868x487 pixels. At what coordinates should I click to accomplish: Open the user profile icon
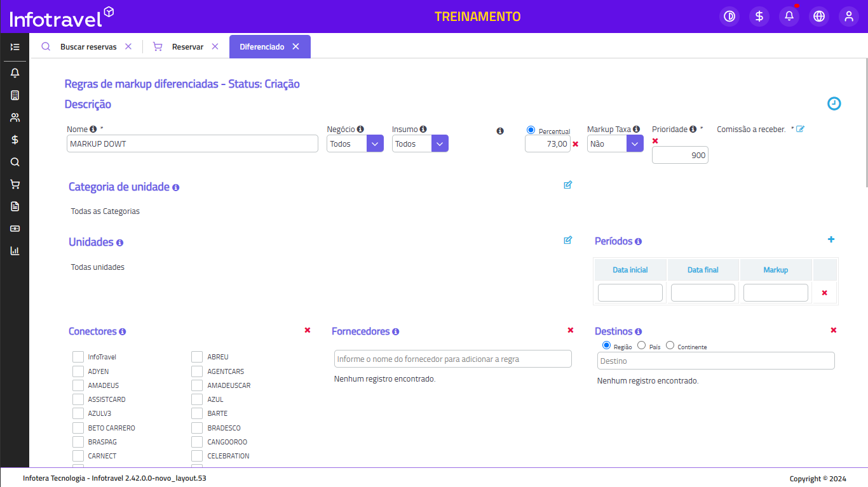[849, 17]
